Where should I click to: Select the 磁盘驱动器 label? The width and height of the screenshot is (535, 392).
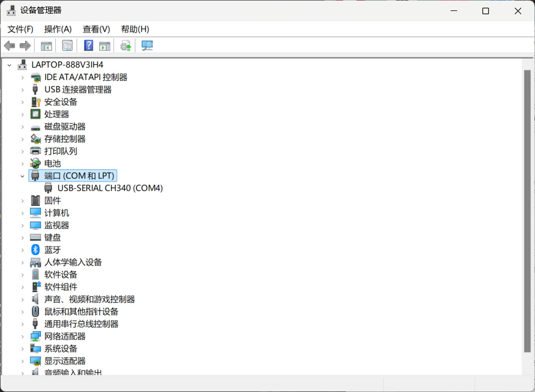click(x=65, y=127)
